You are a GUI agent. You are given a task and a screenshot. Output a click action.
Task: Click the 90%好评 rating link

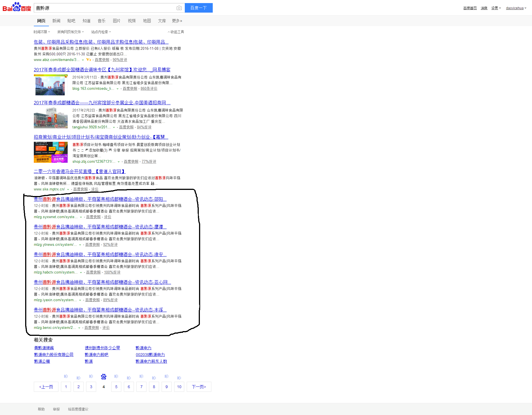click(x=120, y=60)
